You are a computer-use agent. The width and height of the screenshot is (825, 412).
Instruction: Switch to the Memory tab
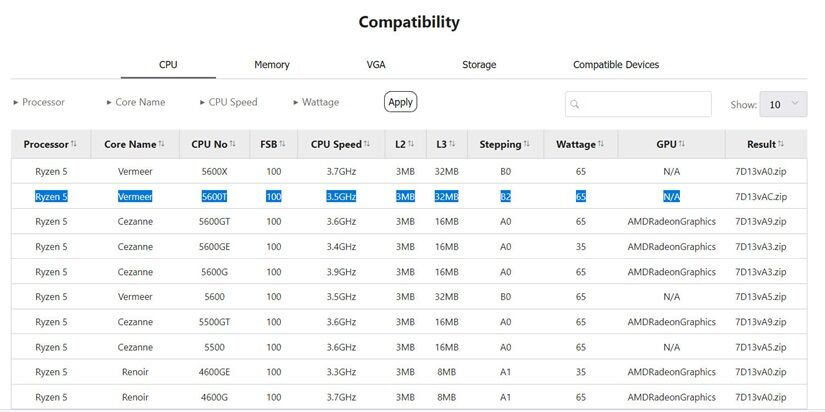(x=271, y=65)
